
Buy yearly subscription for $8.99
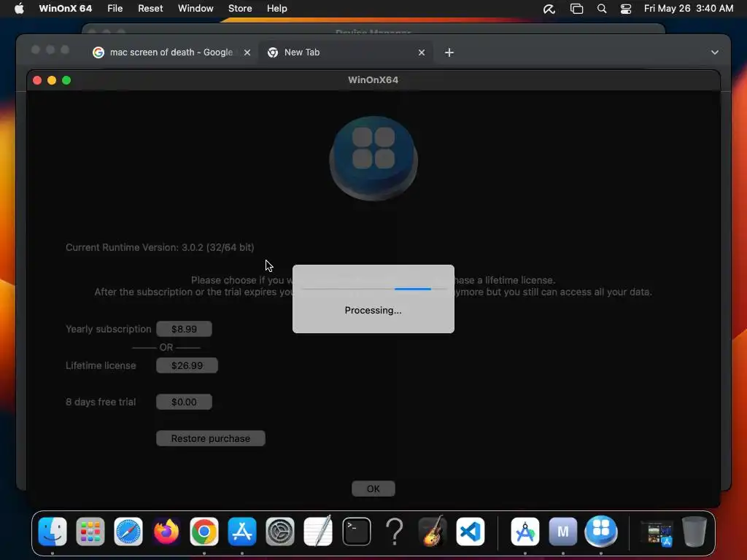pos(184,329)
